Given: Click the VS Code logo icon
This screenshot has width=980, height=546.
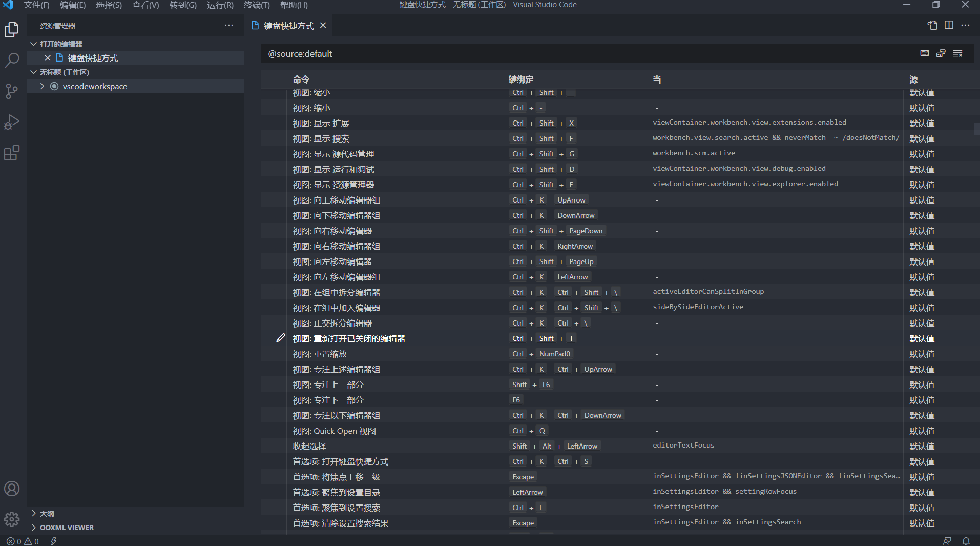Looking at the screenshot, I should click(x=8, y=5).
